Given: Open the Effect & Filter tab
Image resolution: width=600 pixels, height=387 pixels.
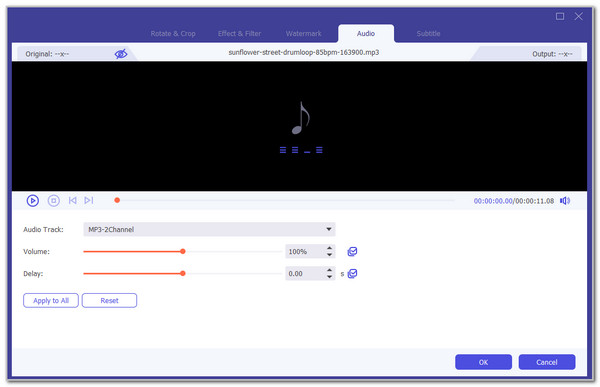Looking at the screenshot, I should (240, 34).
